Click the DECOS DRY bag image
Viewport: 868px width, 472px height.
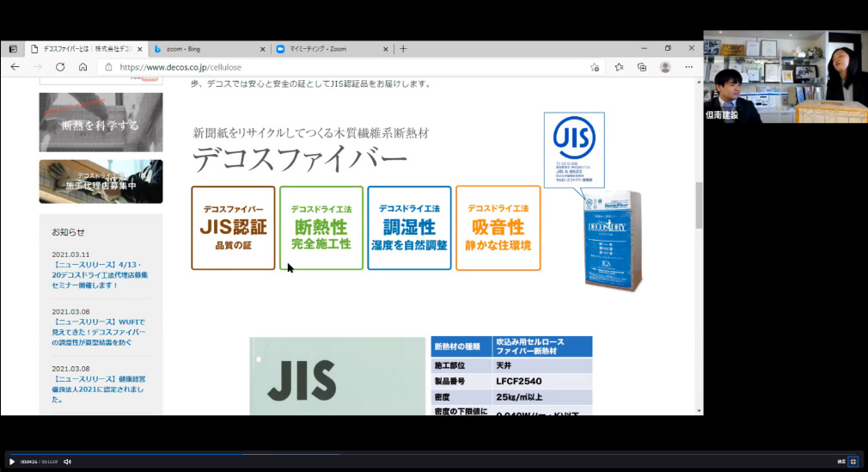pyautogui.click(x=614, y=240)
